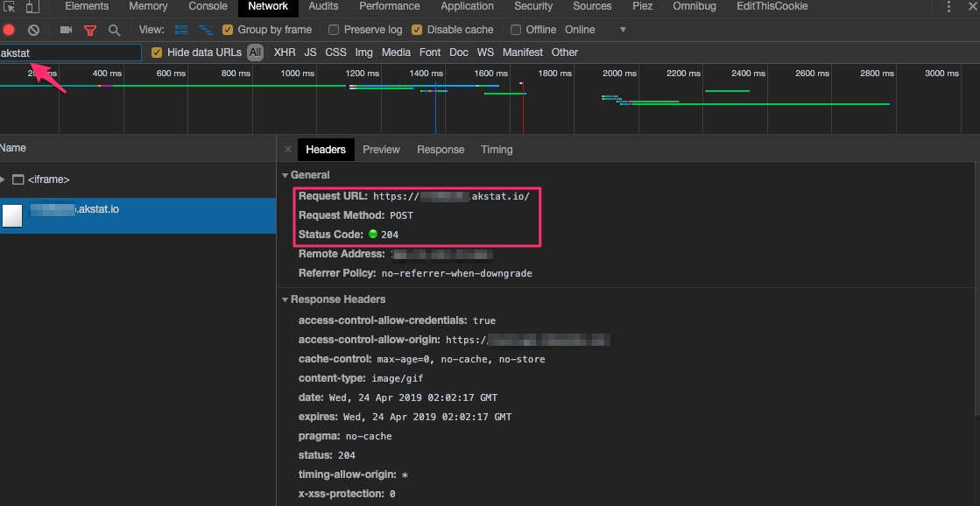
Task: Go to Performance tab
Action: (x=390, y=7)
